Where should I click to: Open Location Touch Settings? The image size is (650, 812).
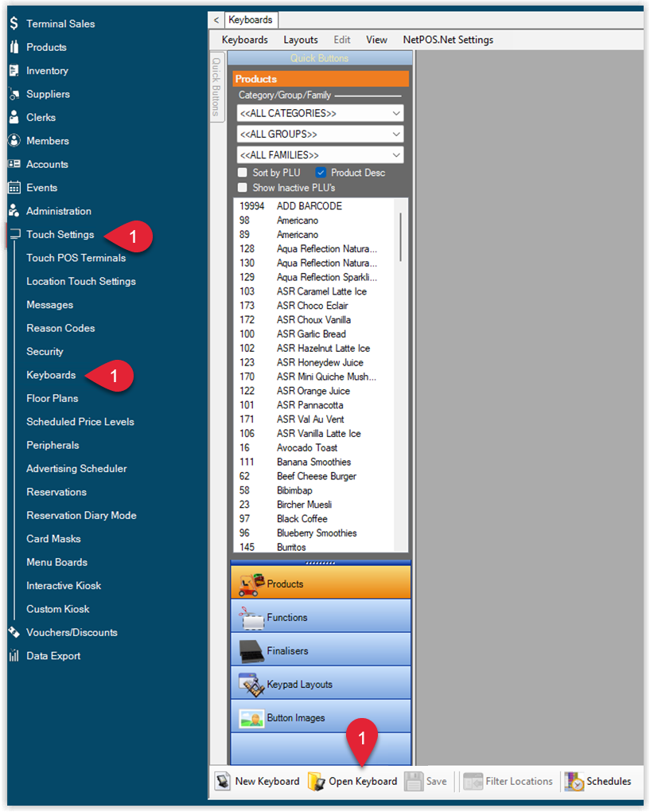coord(81,281)
